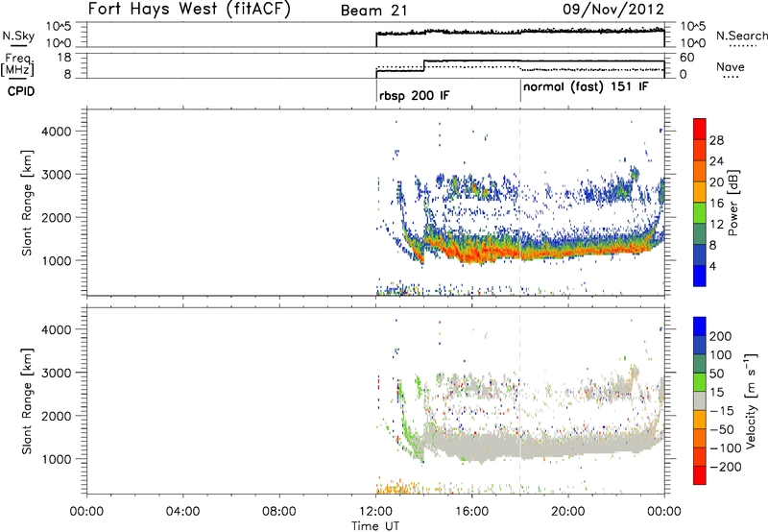The height and width of the screenshot is (532, 768).
Task: Click the '4000' tick in the power panel
Action: 57,132
